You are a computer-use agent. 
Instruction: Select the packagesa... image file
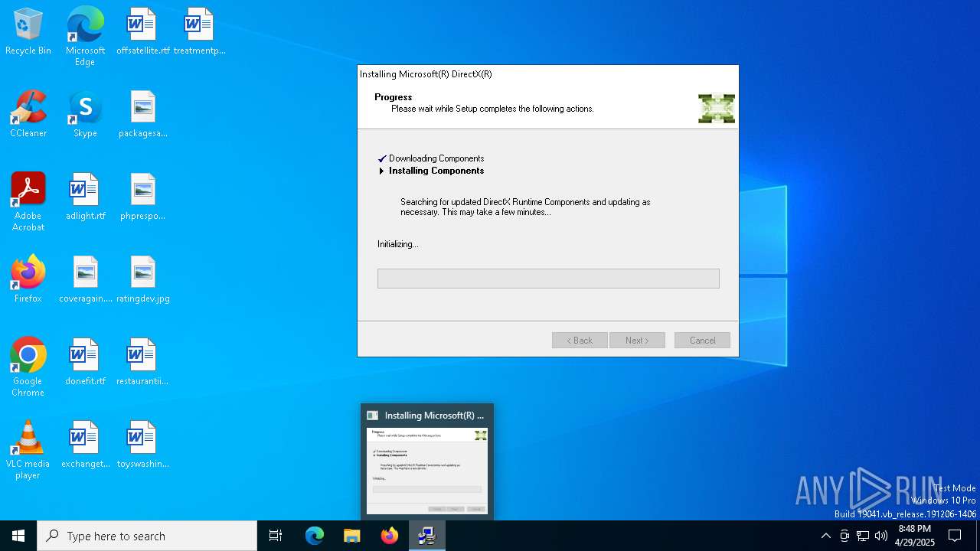(x=142, y=114)
